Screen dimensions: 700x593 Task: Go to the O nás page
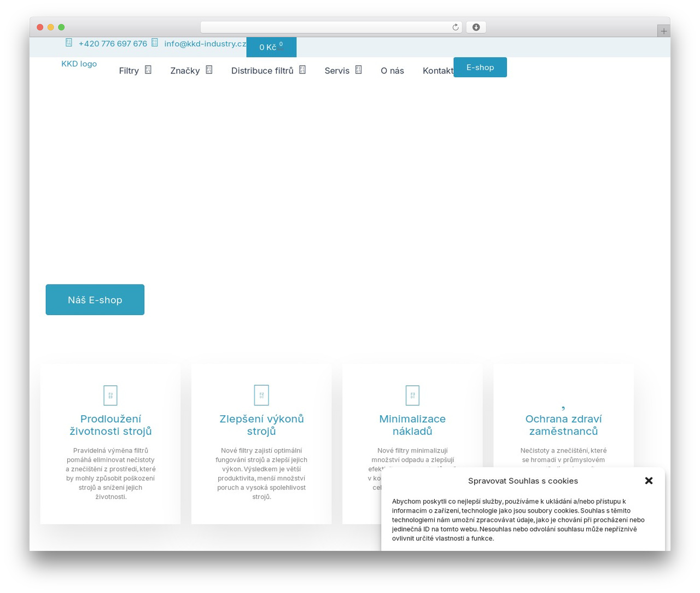pos(392,71)
